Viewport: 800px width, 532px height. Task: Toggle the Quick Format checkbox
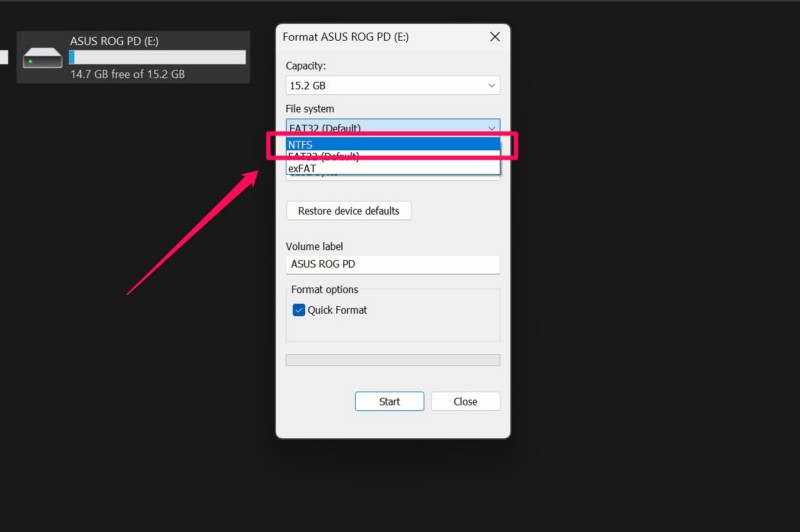(x=298, y=310)
